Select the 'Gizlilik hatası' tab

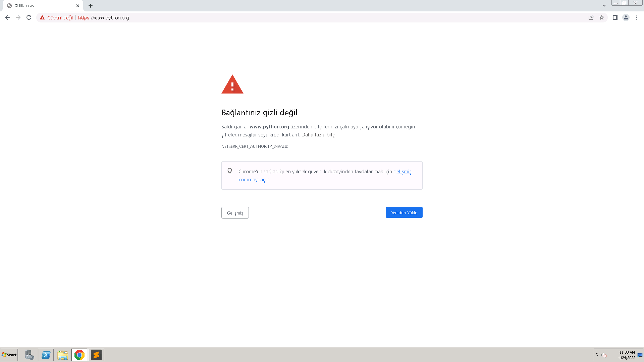coord(43,6)
